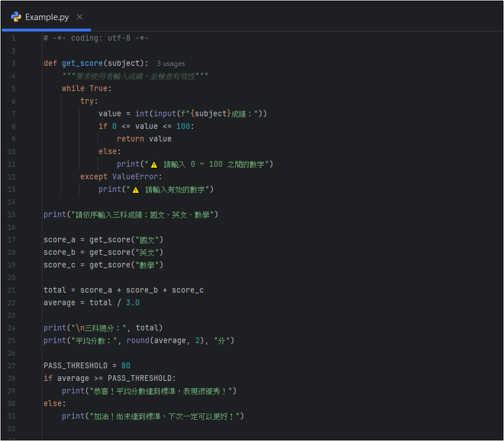Click line number 15 in the gutter
504x441 pixels.
[13, 215]
